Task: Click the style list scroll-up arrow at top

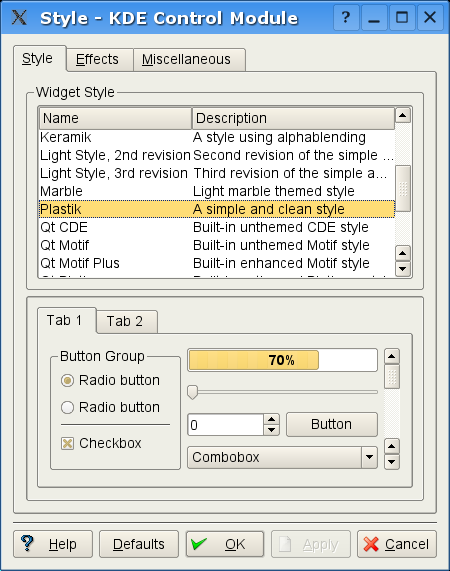Action: (403, 115)
